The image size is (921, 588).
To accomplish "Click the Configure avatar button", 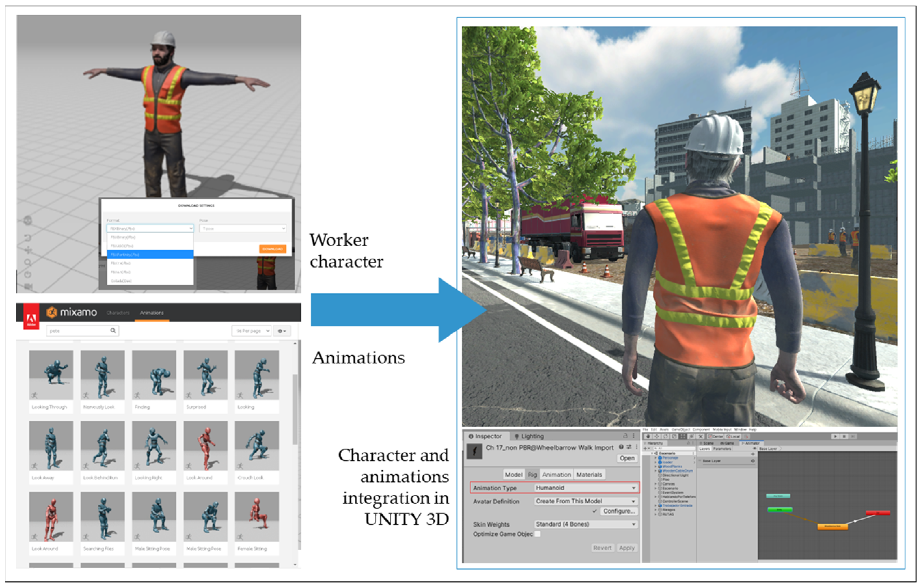I will tap(619, 511).
